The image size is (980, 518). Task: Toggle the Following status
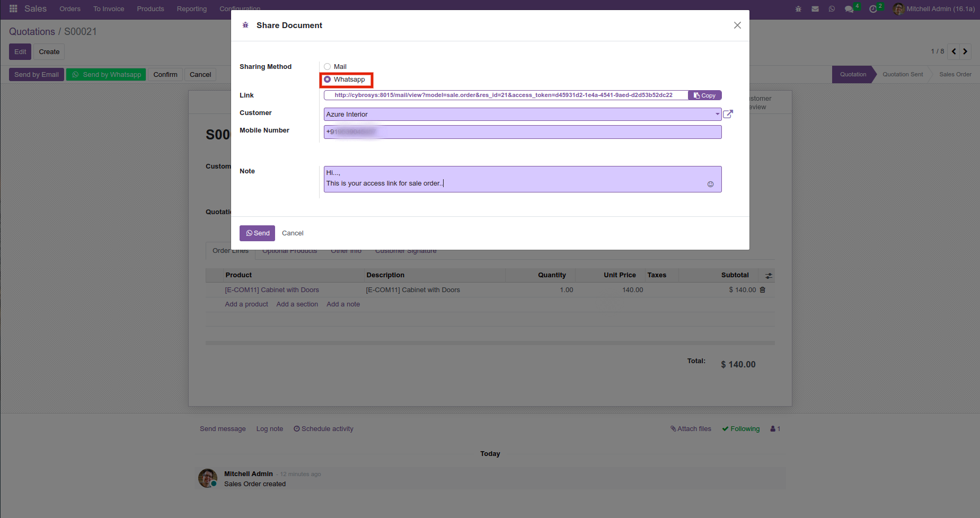tap(741, 429)
